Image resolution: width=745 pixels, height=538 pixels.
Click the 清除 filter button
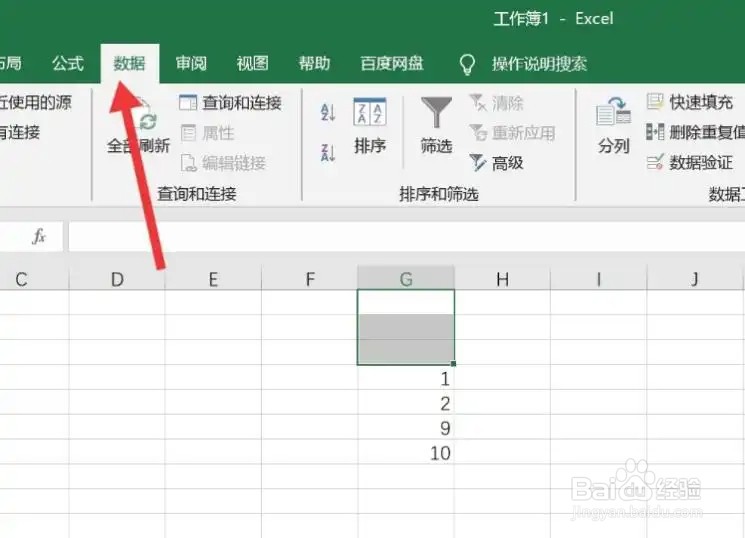pyautogui.click(x=496, y=103)
